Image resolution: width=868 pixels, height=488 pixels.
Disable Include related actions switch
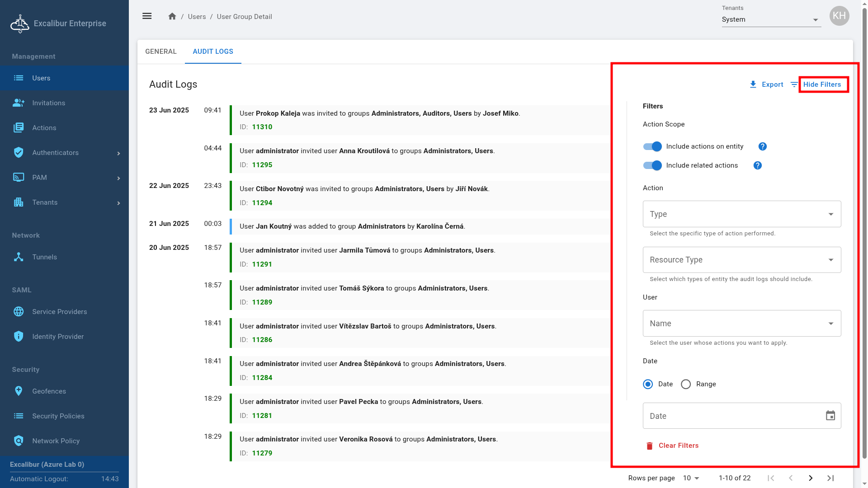(x=652, y=165)
